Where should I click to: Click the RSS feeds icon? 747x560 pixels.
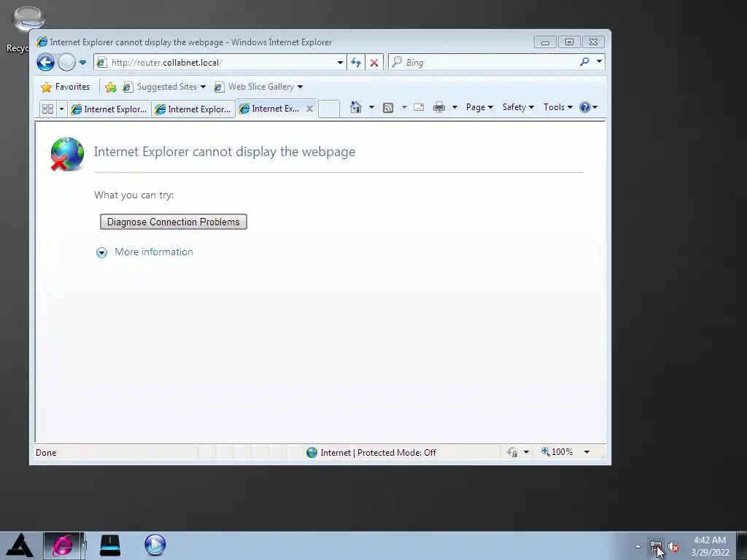point(388,108)
